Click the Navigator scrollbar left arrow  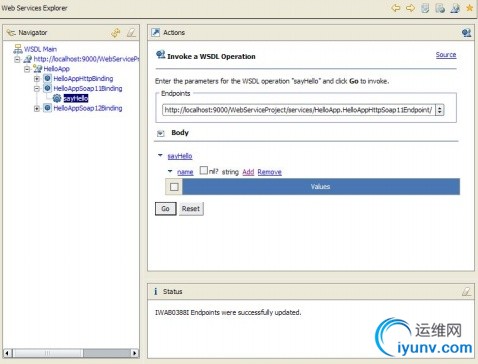click(7, 353)
